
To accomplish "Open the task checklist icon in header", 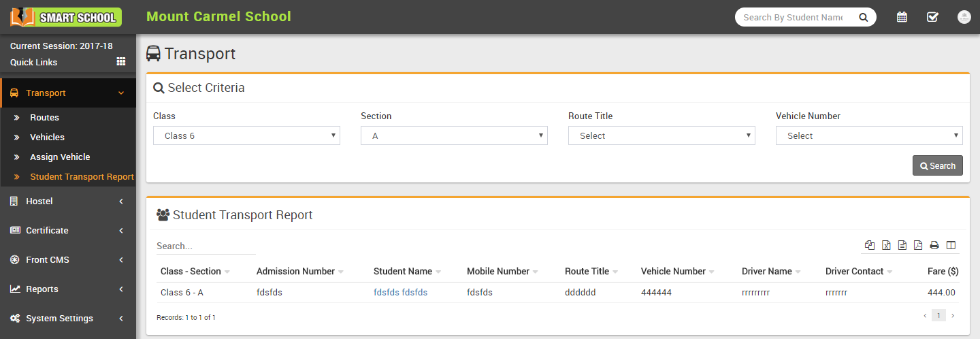I will click(x=932, y=17).
